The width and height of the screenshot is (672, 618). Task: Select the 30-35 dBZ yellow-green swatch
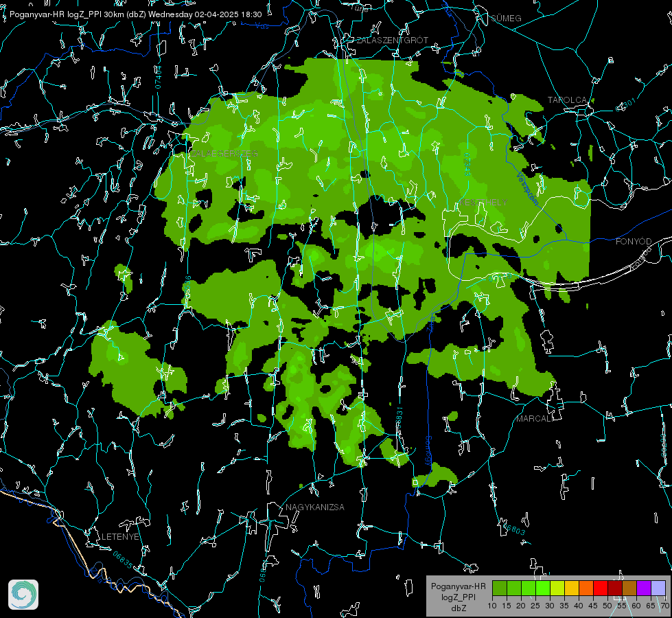557,588
